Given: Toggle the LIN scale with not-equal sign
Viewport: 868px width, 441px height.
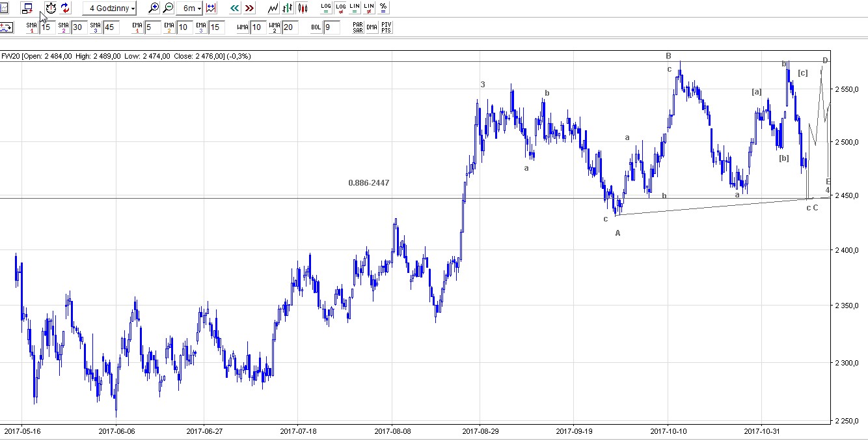Looking at the screenshot, I should [x=369, y=8].
